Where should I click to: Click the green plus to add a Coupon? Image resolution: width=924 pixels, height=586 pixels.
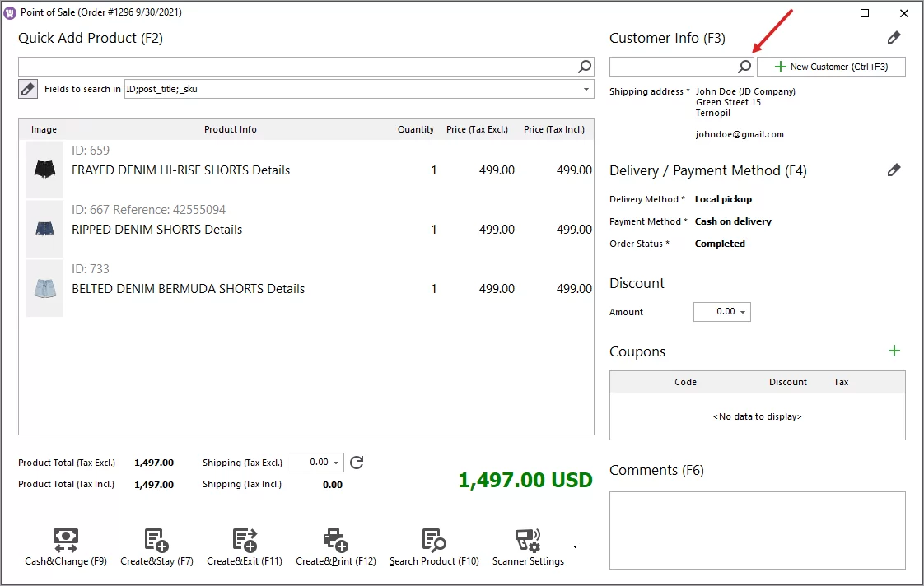894,350
